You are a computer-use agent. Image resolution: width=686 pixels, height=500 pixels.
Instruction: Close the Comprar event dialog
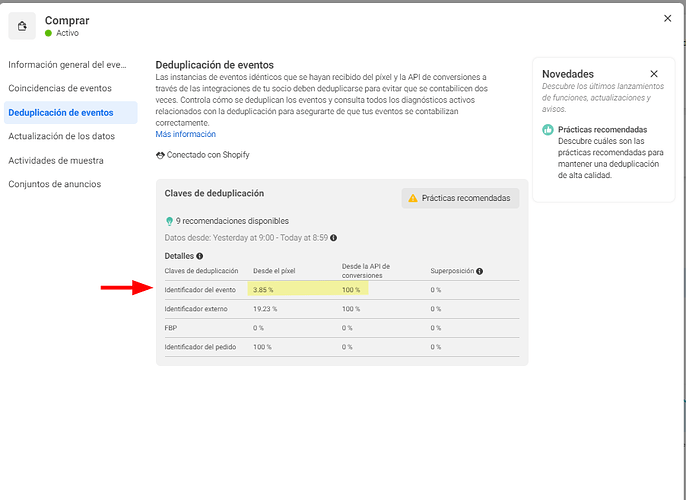(668, 18)
